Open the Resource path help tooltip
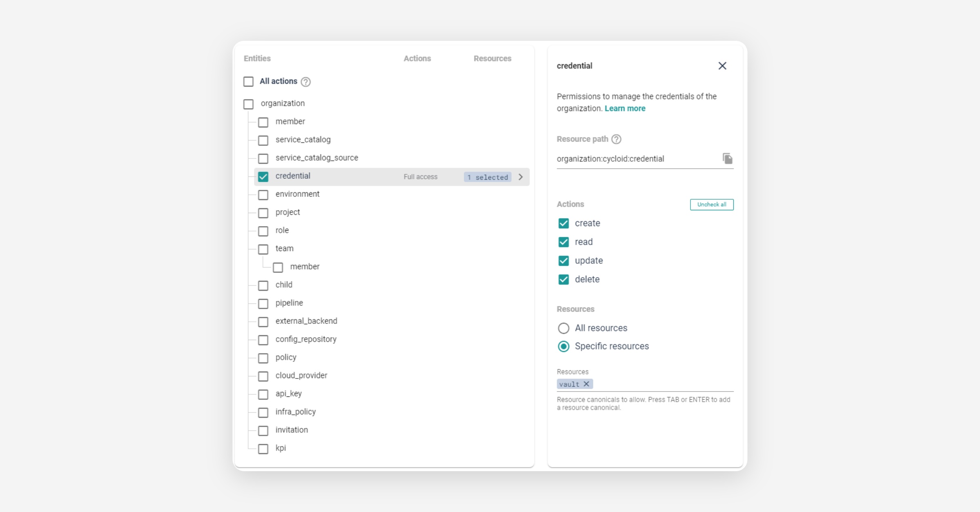The width and height of the screenshot is (980, 512). point(616,139)
